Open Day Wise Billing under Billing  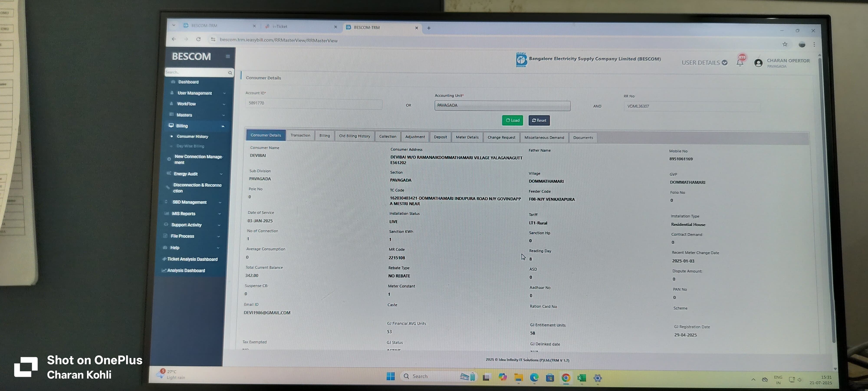click(190, 146)
